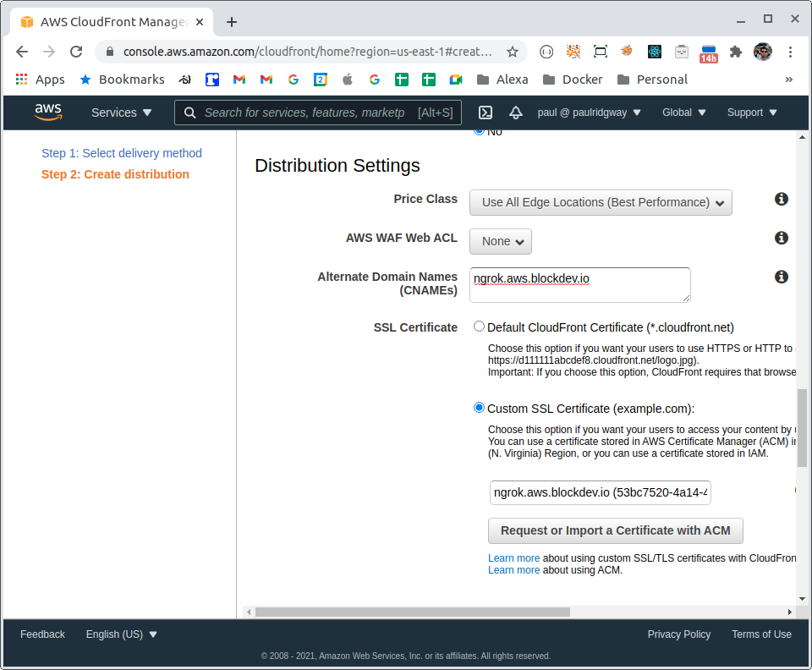Show info for AWS WAF Web ACL
Viewport: 812px width, 670px height.
[x=782, y=238]
